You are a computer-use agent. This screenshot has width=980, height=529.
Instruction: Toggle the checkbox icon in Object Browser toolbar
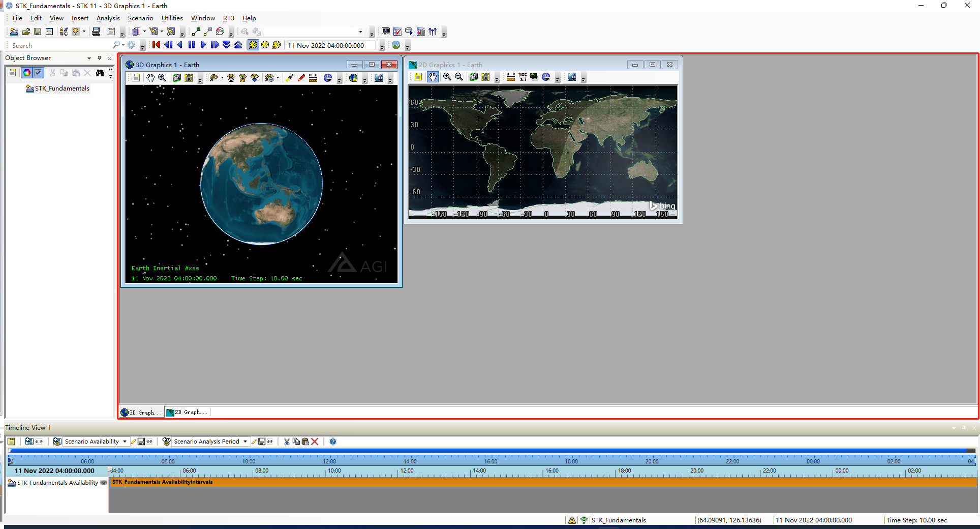[x=38, y=72]
